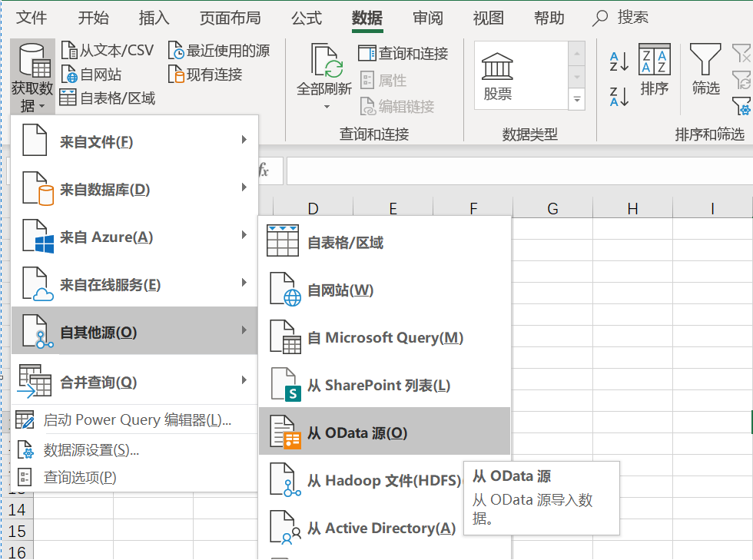This screenshot has width=753, height=560.
Task: Open the 排序 sort dialog icon
Action: [x=655, y=60]
